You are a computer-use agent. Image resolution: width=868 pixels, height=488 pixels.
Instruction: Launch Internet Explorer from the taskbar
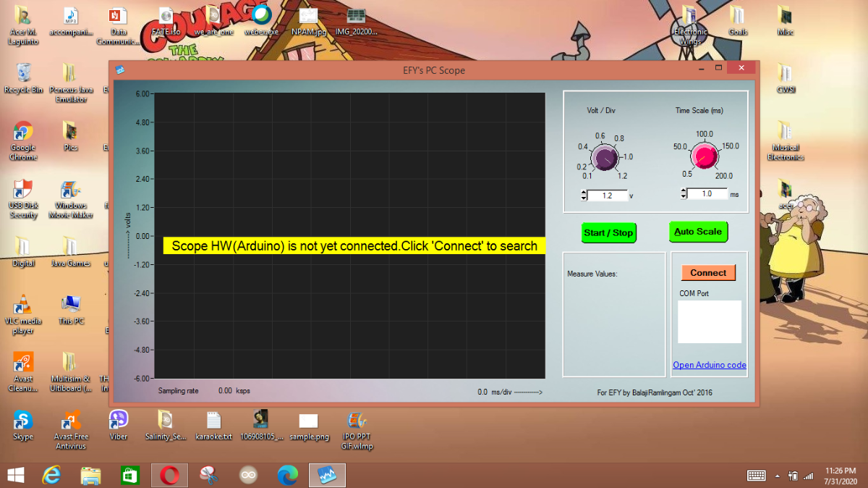coord(51,475)
